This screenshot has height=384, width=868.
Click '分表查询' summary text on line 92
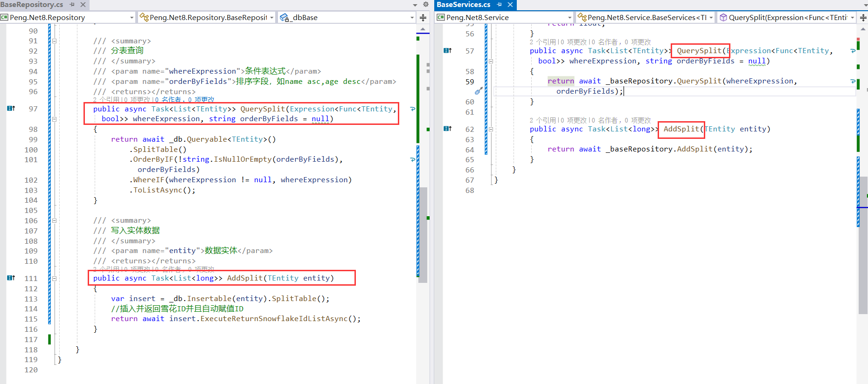point(127,51)
